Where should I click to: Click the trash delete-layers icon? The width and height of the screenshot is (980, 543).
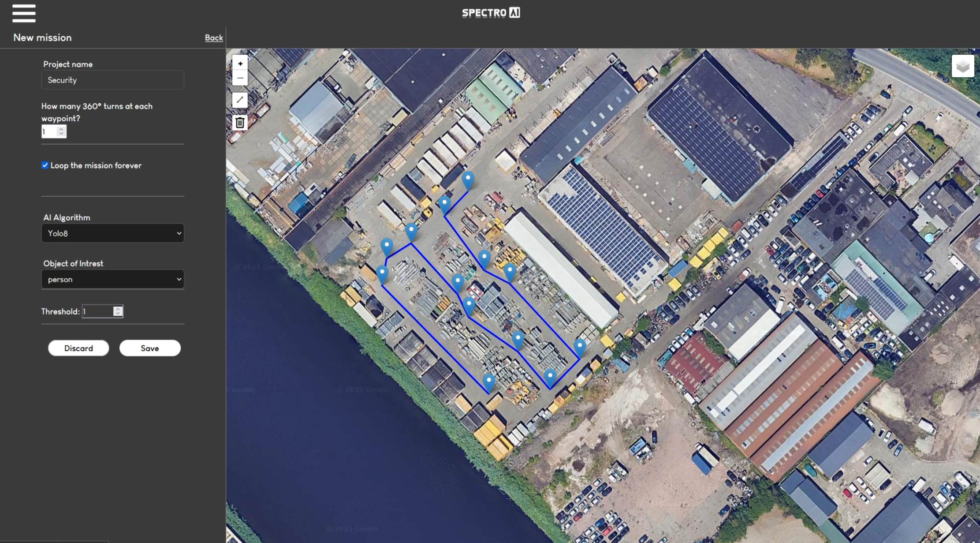(240, 123)
